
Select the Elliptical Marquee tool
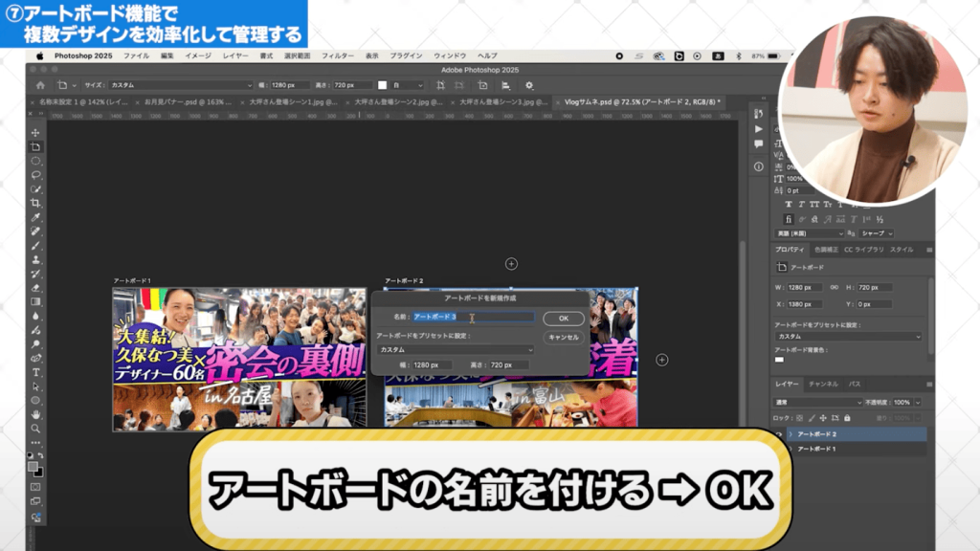coord(35,161)
